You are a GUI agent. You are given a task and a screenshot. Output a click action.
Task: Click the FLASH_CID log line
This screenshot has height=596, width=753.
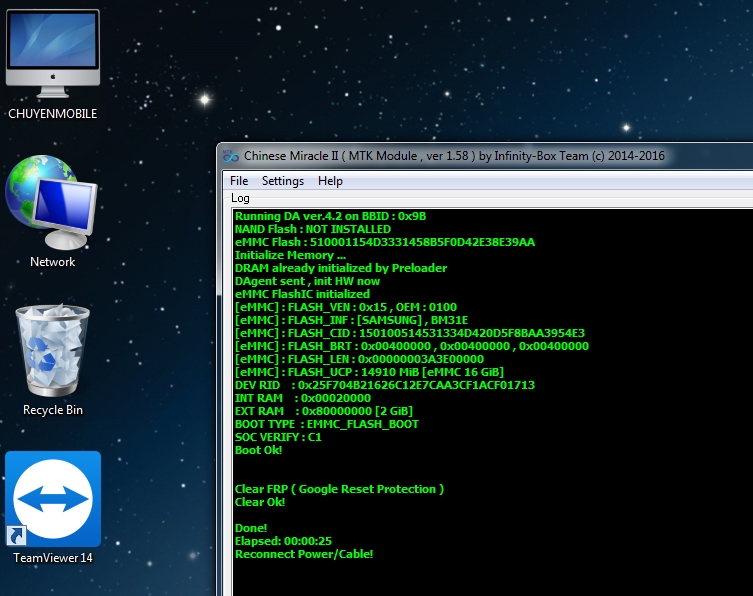pyautogui.click(x=410, y=333)
